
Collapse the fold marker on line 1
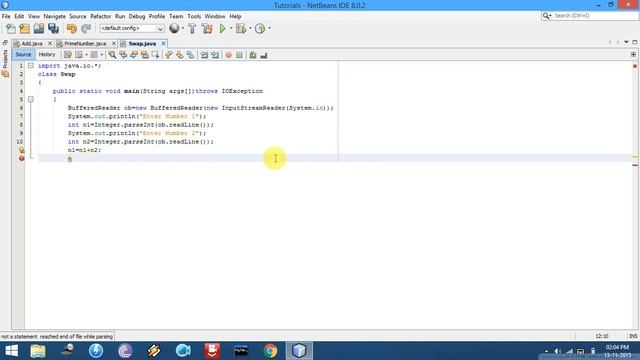tap(31, 66)
